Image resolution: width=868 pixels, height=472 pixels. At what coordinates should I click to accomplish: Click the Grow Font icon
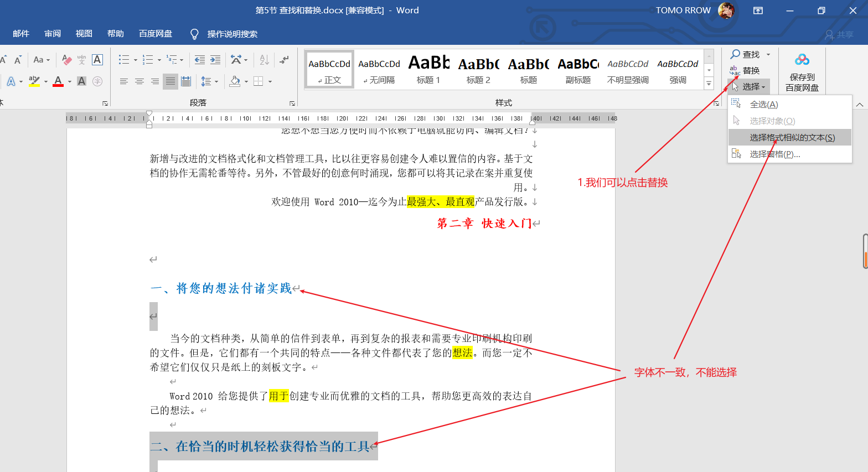(3, 60)
